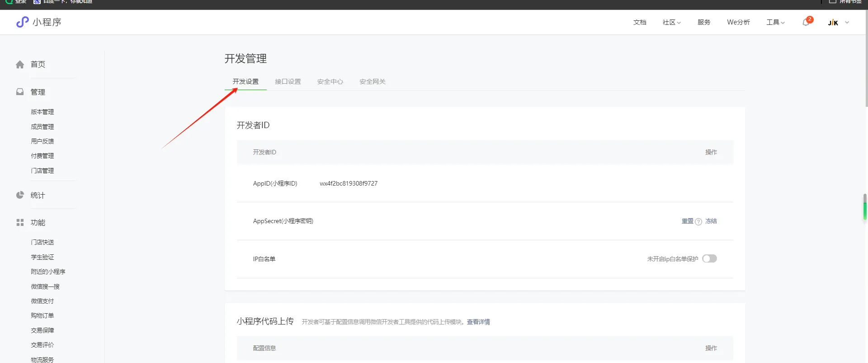This screenshot has height=363, width=868.
Task: Open the 查看详情 link
Action: pyautogui.click(x=478, y=322)
